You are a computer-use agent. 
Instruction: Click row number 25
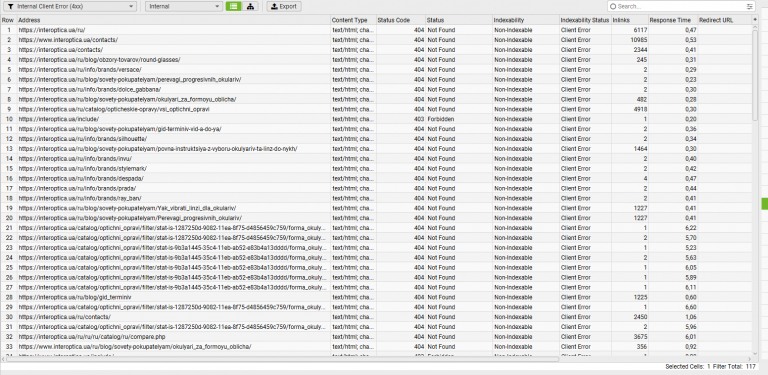[9, 267]
